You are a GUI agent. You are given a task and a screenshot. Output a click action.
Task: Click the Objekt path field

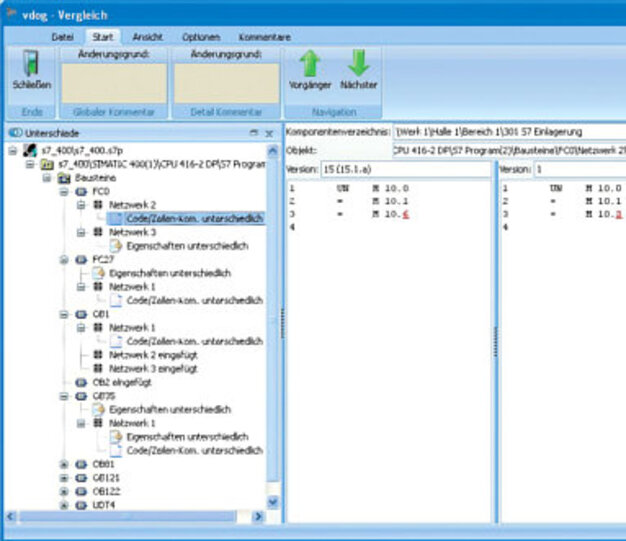pyautogui.click(x=509, y=151)
